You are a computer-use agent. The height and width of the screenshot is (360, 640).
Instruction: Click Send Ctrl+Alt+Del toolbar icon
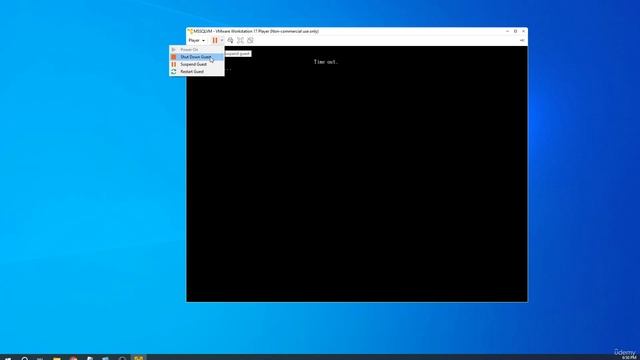[230, 40]
